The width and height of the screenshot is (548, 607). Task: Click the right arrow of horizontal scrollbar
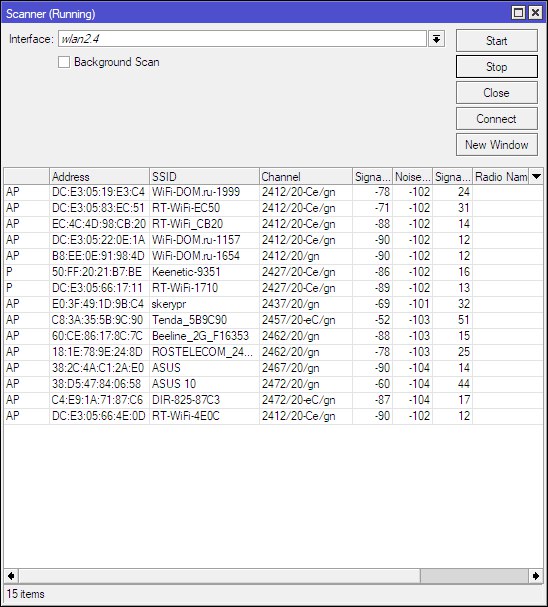536,576
